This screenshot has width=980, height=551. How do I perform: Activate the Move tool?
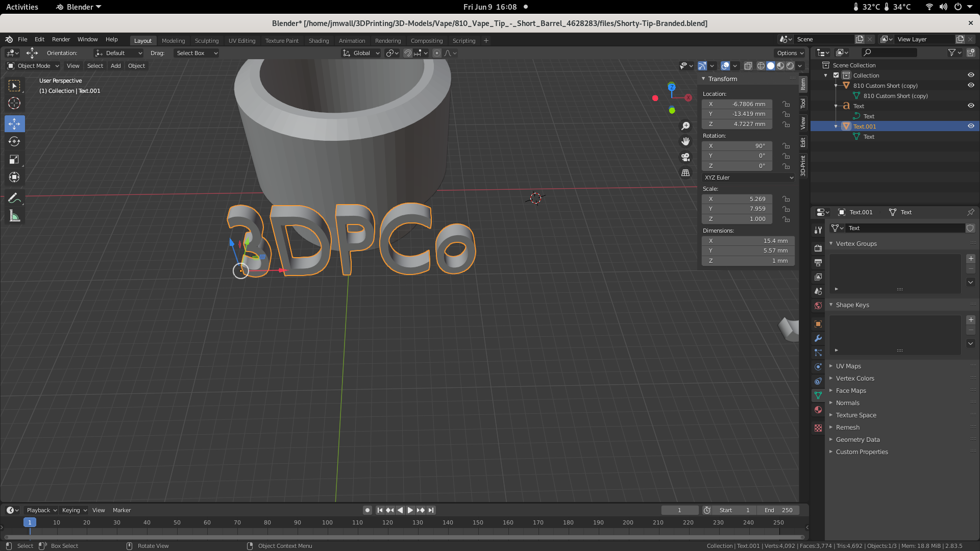tap(14, 123)
